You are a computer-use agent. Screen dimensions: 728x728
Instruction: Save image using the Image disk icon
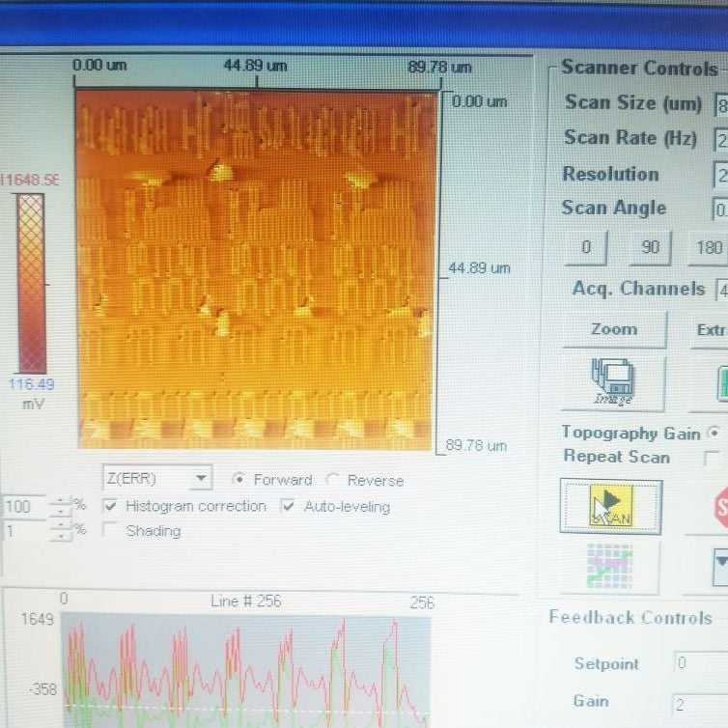tap(613, 382)
